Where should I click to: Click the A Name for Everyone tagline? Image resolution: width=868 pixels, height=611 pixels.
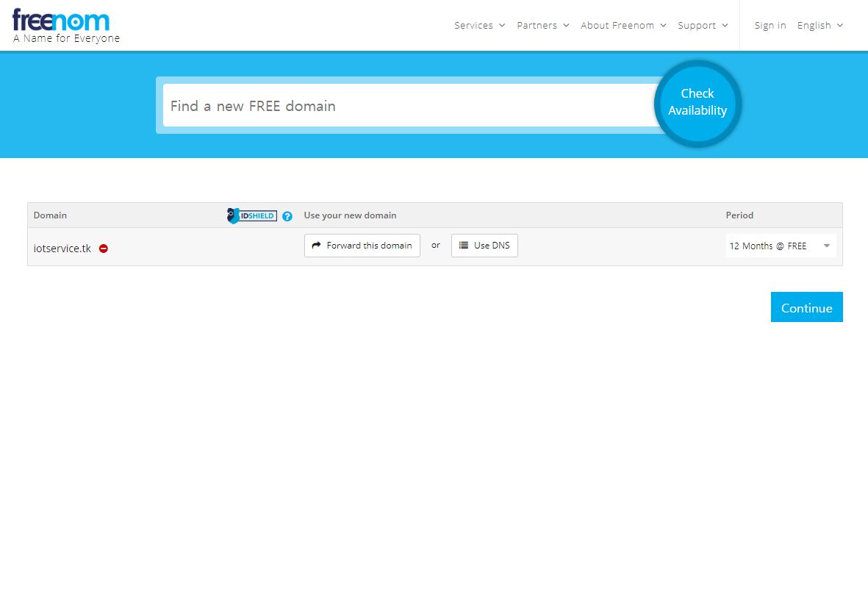66,38
